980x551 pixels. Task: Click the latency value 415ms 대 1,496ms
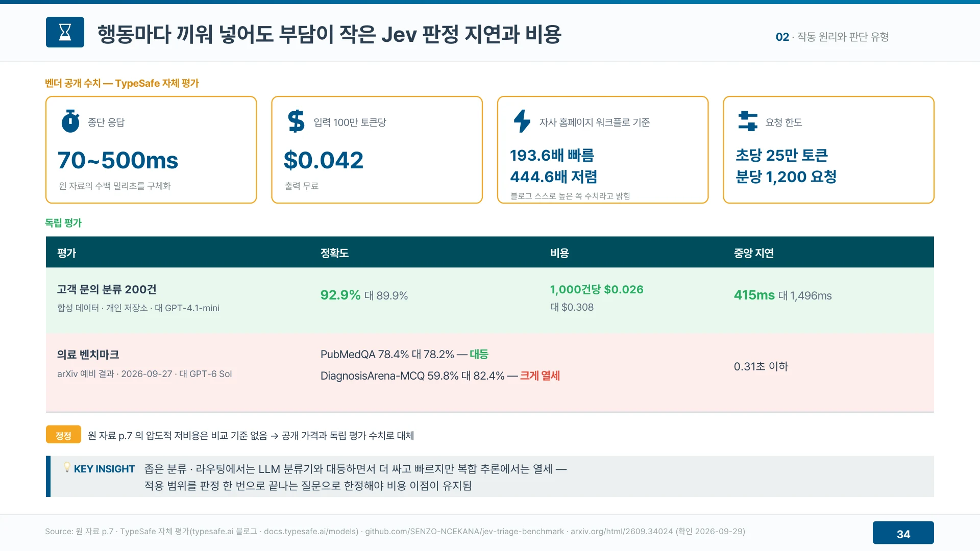783,295
